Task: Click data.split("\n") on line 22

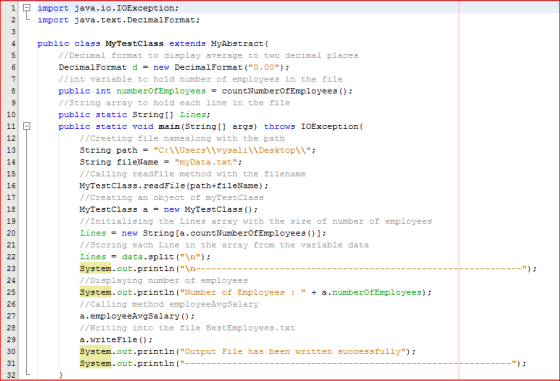Action: [x=164, y=257]
